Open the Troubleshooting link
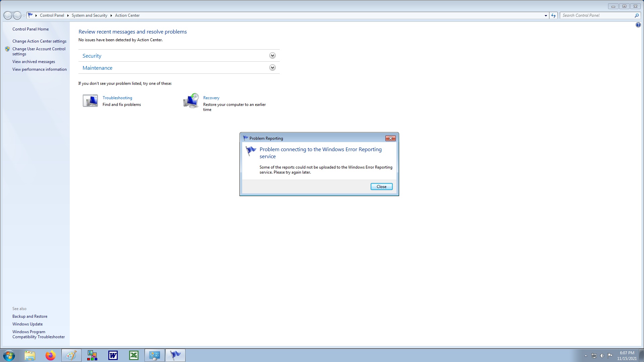This screenshot has width=644, height=362. [x=117, y=98]
